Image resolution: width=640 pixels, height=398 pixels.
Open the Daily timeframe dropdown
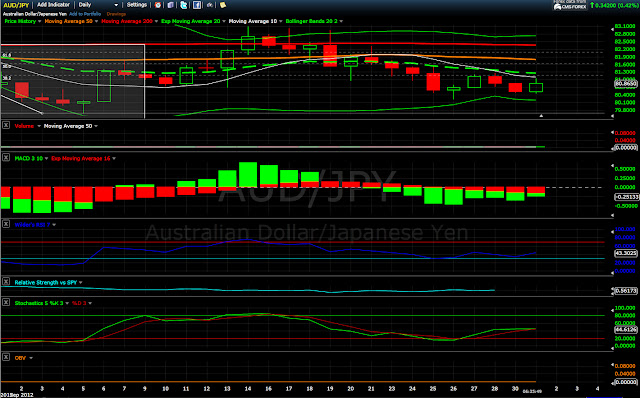coord(98,5)
